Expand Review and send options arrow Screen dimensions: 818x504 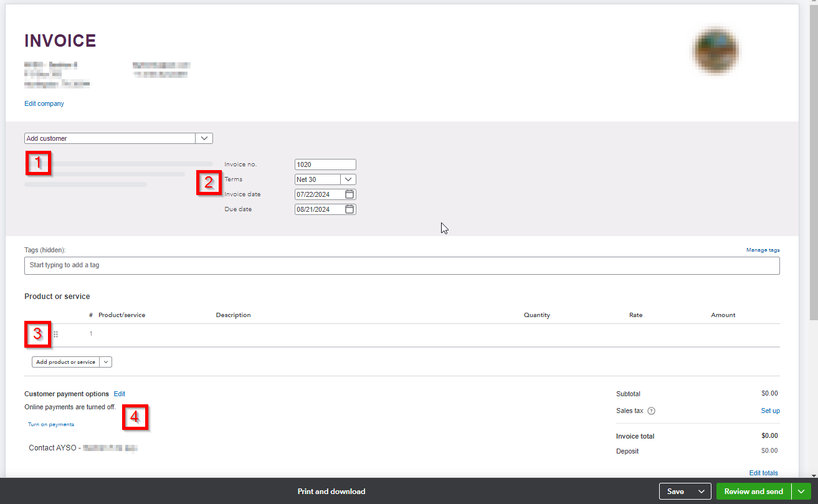tap(801, 492)
